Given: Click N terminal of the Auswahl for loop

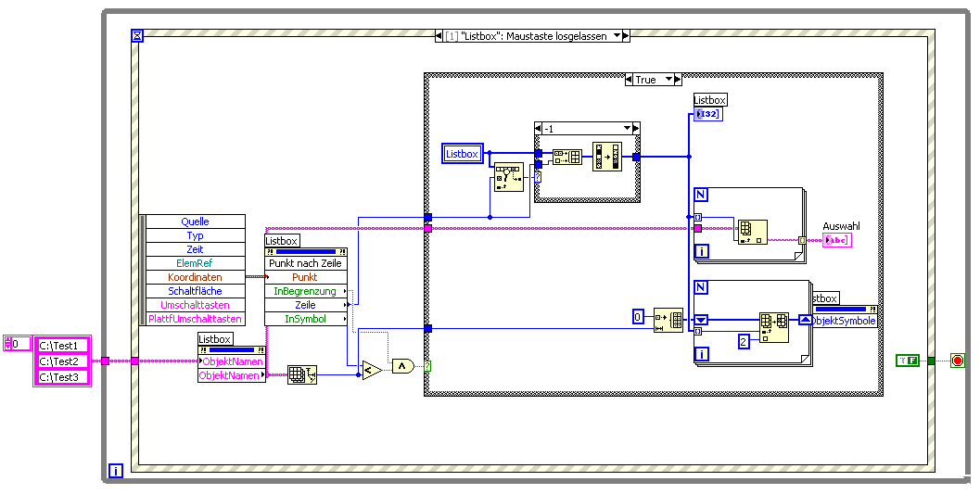Looking at the screenshot, I should [x=701, y=195].
